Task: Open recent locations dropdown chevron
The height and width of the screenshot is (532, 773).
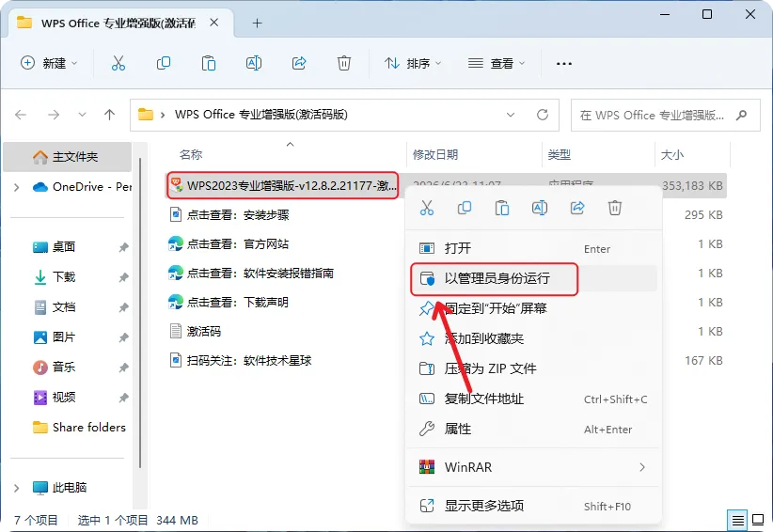Action: click(x=82, y=115)
